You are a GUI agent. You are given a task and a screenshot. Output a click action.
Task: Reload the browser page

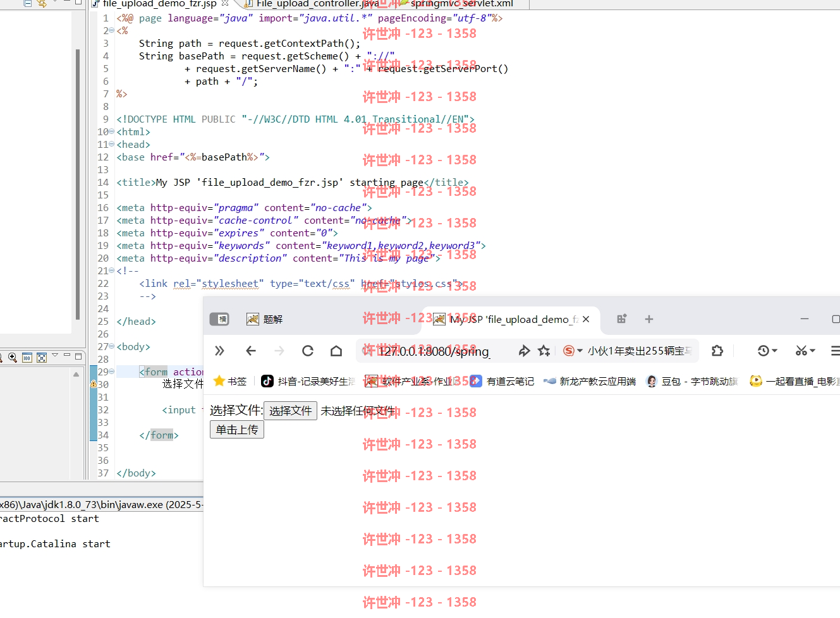(x=308, y=351)
